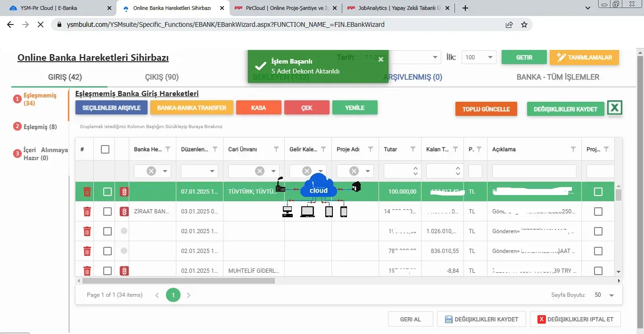Viewport: 644px width, 334px height.
Task: Focus the Açıklama filter text field
Action: pyautogui.click(x=534, y=171)
